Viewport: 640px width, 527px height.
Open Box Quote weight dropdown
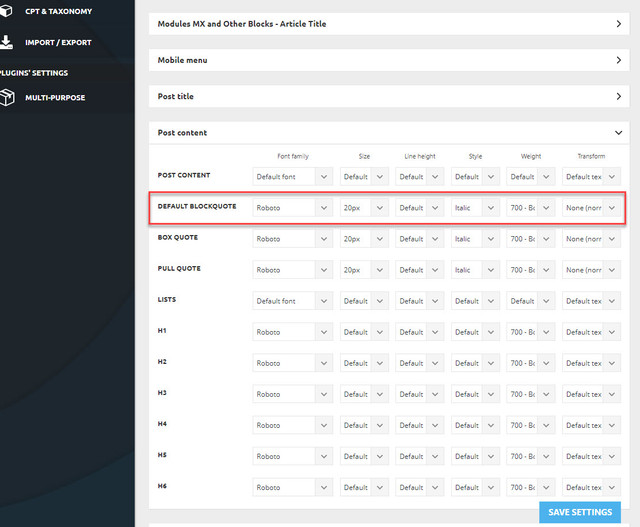531,239
